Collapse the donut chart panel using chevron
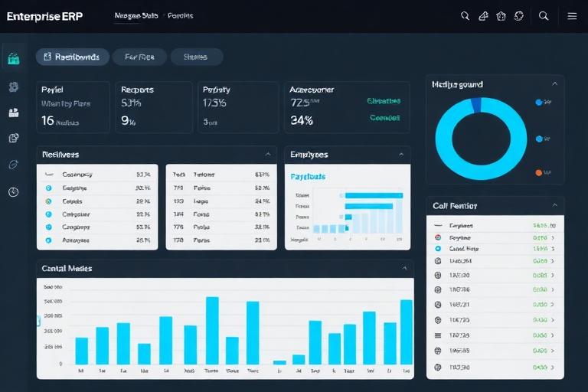This screenshot has height=392, width=588. click(x=554, y=84)
